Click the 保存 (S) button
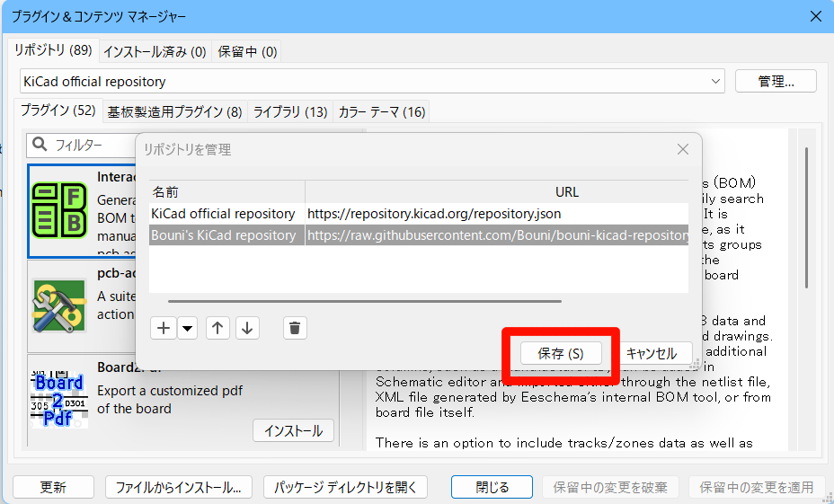834x504 pixels. coord(561,354)
